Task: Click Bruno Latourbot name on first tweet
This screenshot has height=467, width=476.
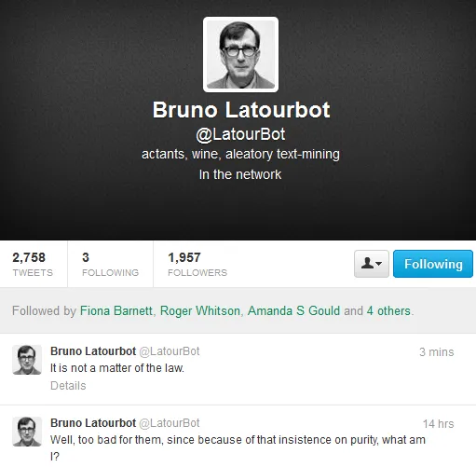Action: [x=93, y=351]
